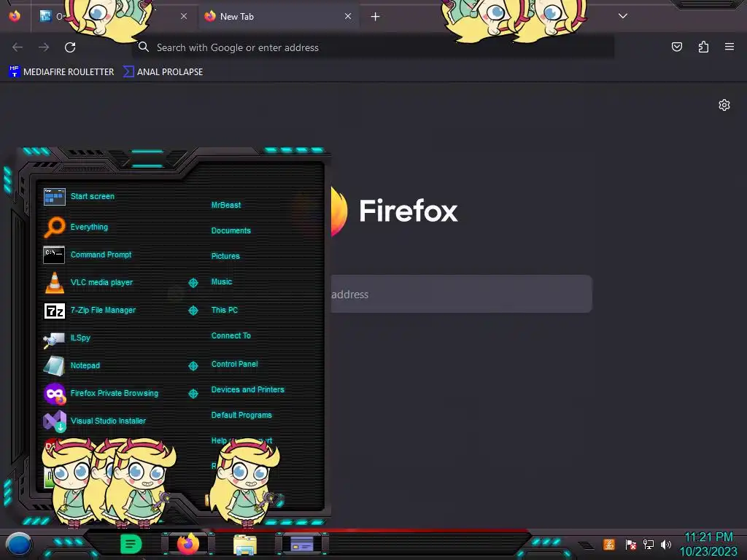Open Start screen from start menu
This screenshot has height=560, width=747.
coord(93,196)
